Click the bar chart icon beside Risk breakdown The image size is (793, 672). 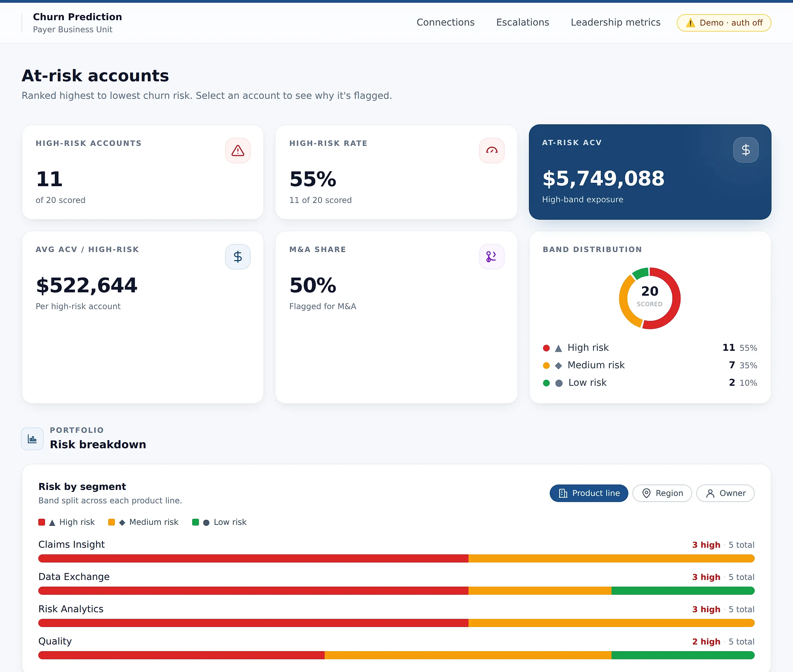point(32,439)
